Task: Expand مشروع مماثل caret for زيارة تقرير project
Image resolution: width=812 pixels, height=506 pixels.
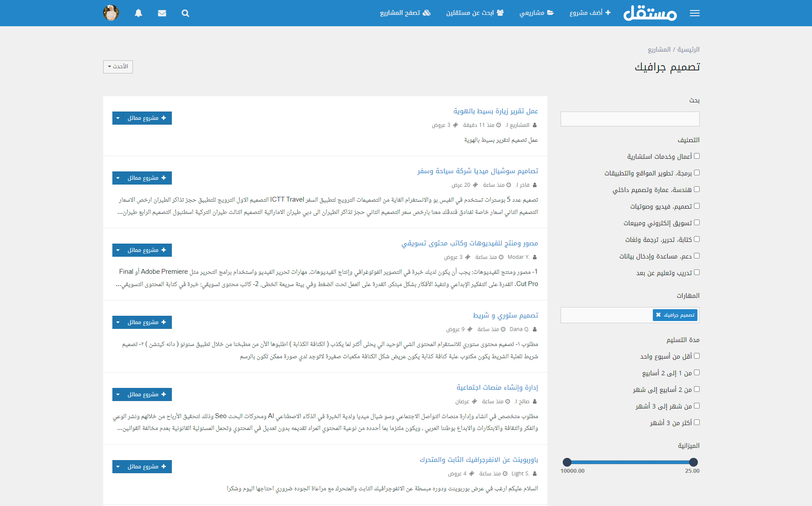Action: (118, 118)
